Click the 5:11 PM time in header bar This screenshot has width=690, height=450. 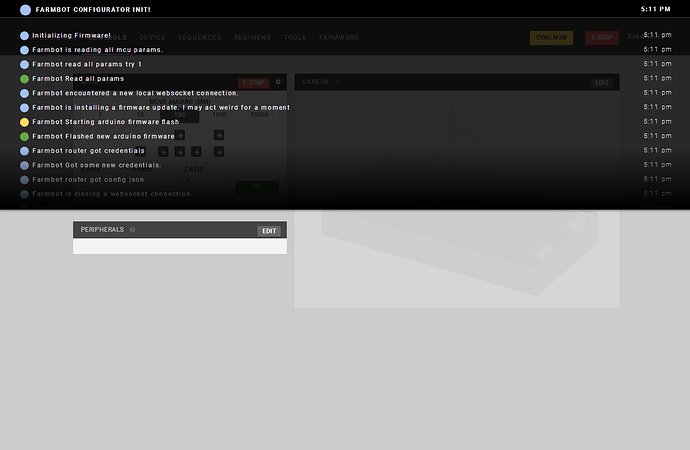tap(656, 9)
